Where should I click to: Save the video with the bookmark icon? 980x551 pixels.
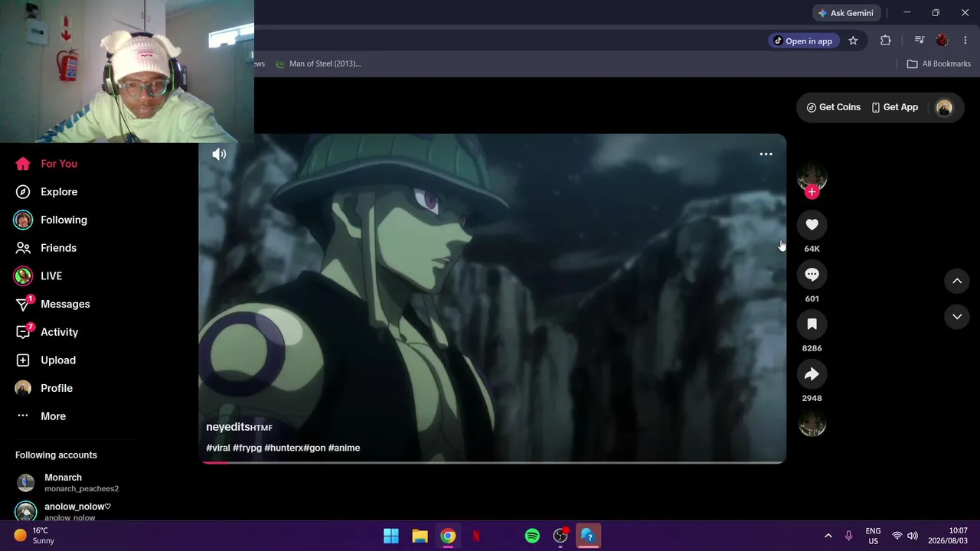(812, 324)
